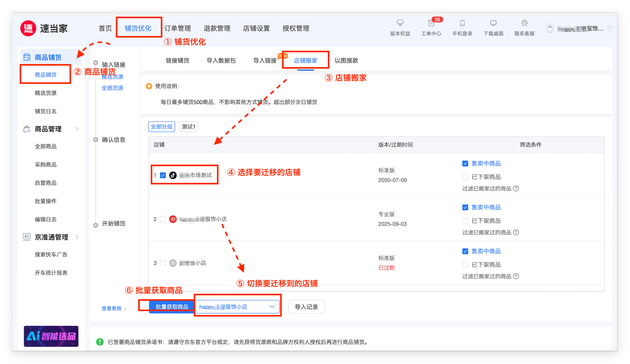Check 已下架商品 for shop row 2
This screenshot has width=630, height=364.
(465, 221)
